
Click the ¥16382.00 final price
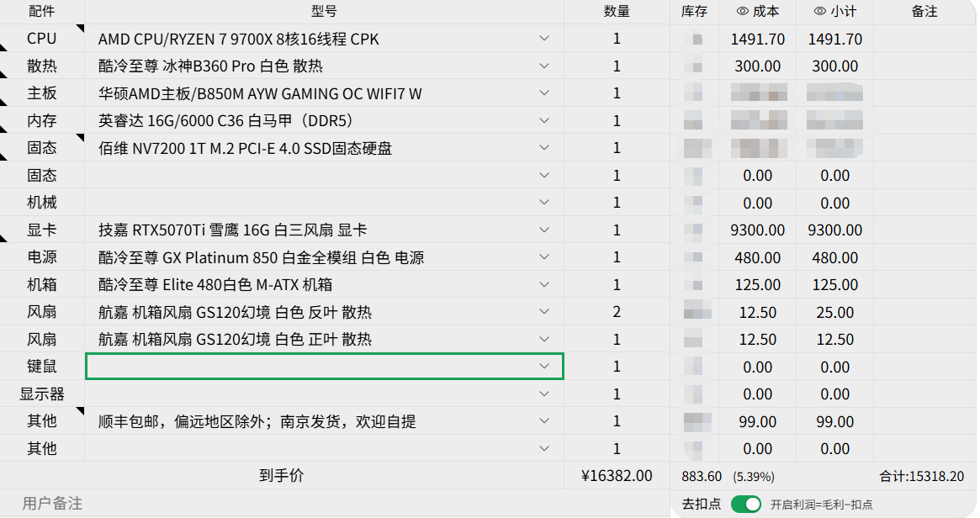tap(617, 476)
